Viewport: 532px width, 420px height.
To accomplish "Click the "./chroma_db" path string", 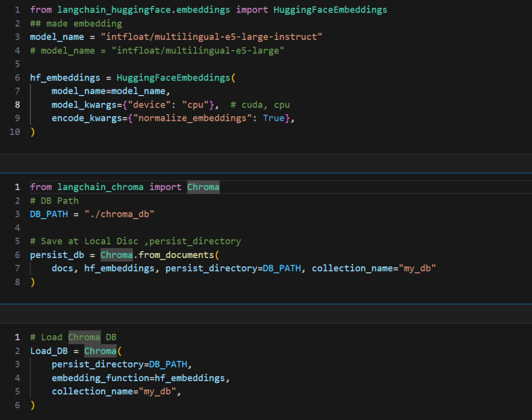I will click(119, 214).
